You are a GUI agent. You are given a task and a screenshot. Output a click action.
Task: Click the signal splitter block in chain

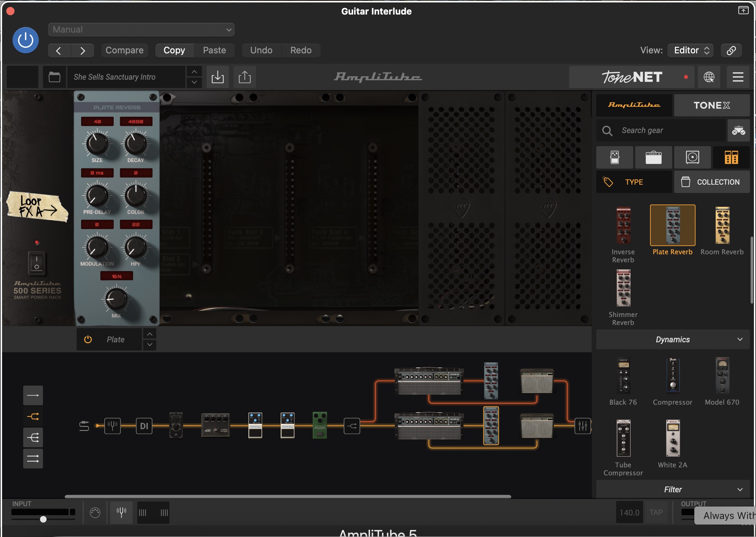[x=352, y=426]
